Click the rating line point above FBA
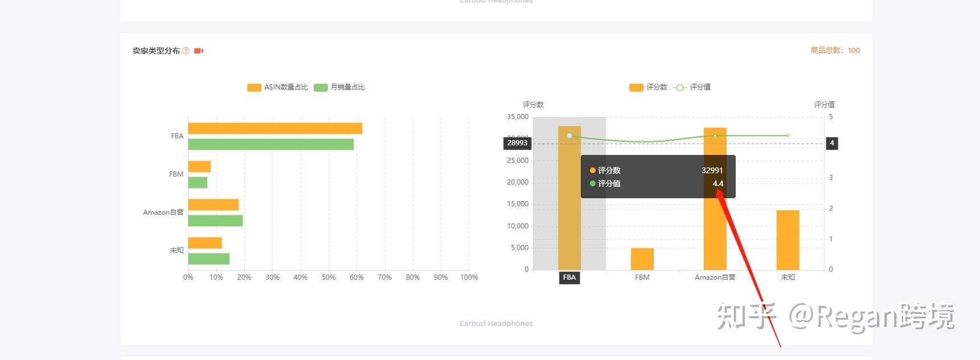Screen dimensions: 980x360 (569, 136)
